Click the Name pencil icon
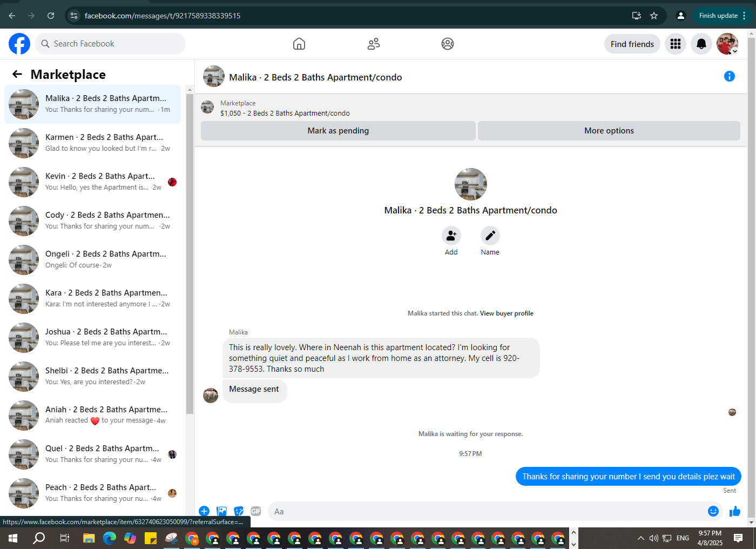 coord(490,236)
